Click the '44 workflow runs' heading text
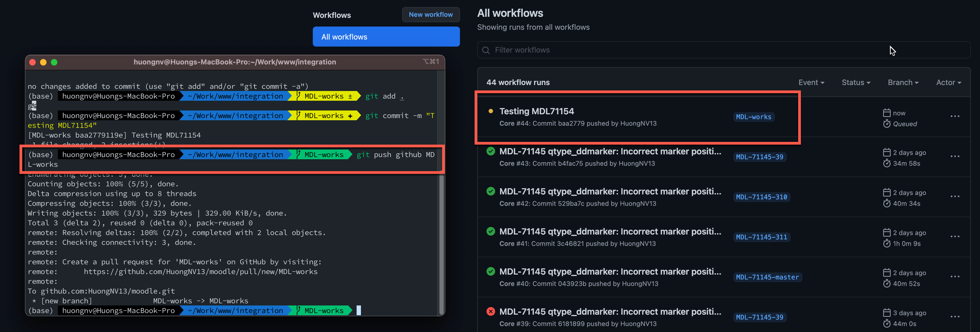Viewport: 980px width, 332px height. pos(518,82)
